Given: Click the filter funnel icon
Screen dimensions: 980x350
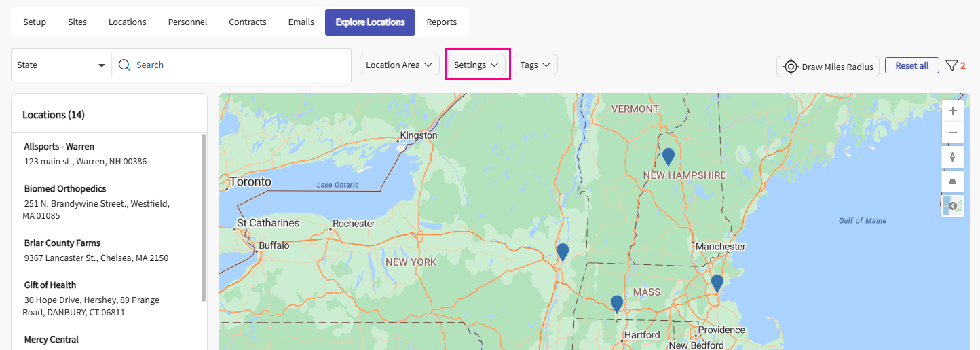Looking at the screenshot, I should (x=951, y=66).
